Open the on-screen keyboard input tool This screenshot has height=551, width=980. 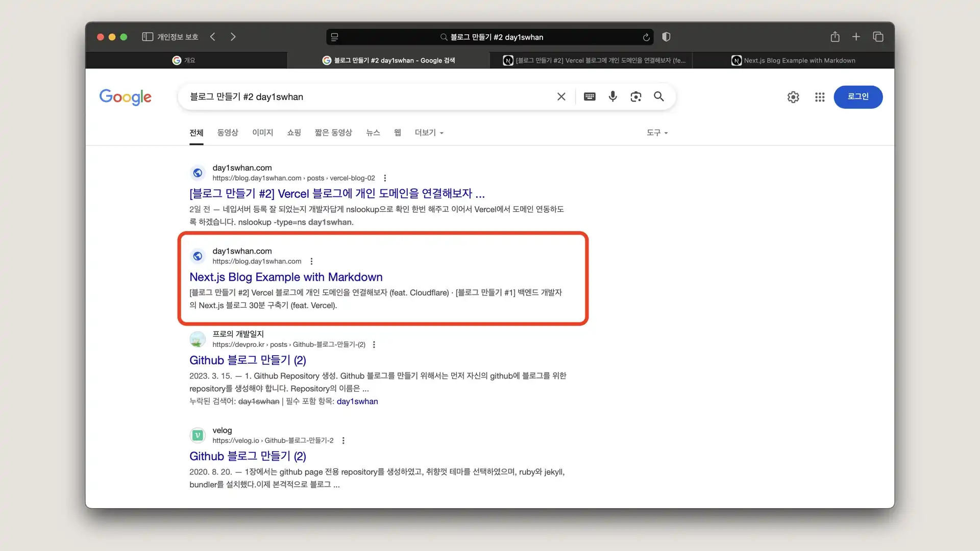pos(590,96)
